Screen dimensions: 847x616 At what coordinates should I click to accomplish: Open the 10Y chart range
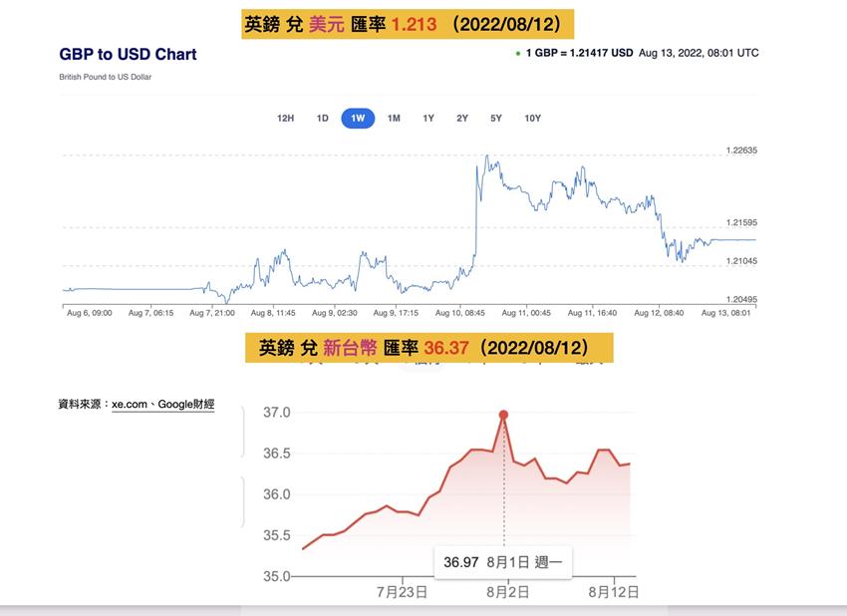(533, 119)
